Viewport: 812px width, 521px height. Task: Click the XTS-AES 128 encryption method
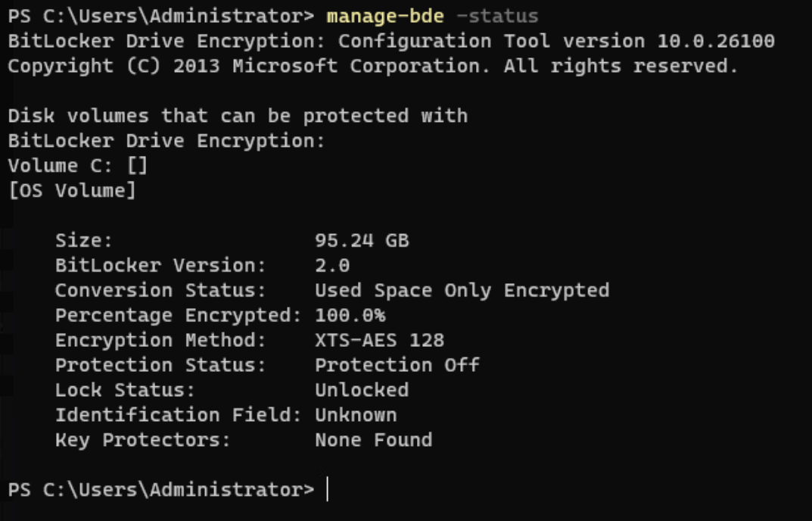point(378,340)
